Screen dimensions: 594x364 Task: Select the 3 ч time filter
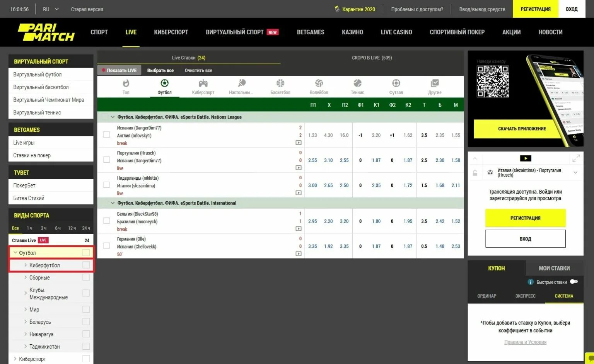pyautogui.click(x=44, y=228)
